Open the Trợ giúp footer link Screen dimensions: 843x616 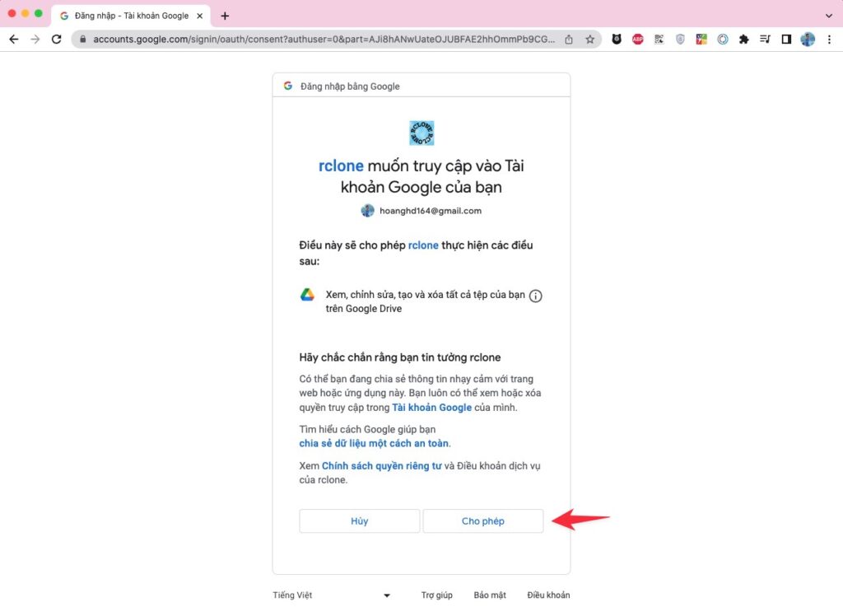[436, 595]
